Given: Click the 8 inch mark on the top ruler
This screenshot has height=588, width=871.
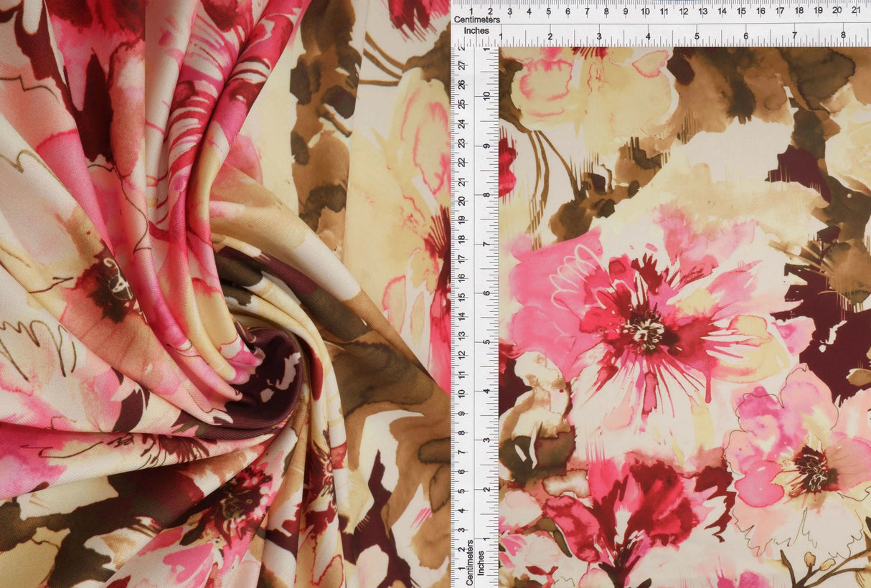Looking at the screenshot, I should pyautogui.click(x=844, y=34).
